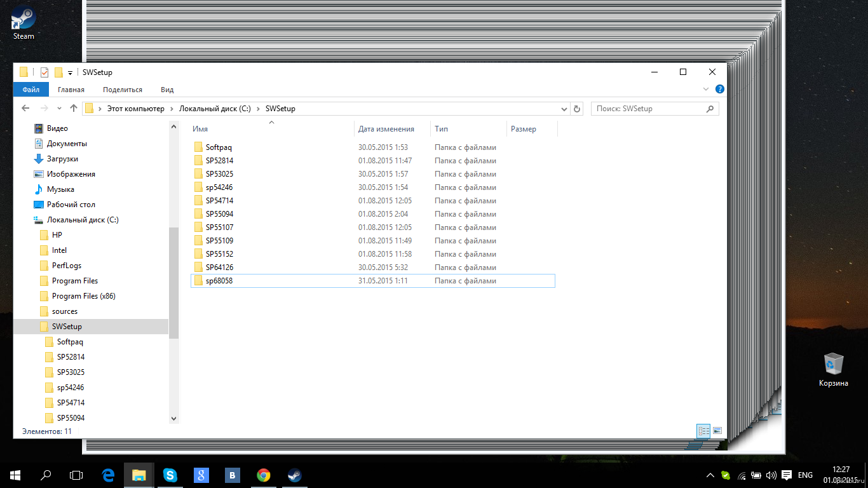This screenshot has height=488, width=868.
Task: Select the Program Files folder in tree
Action: (74, 281)
